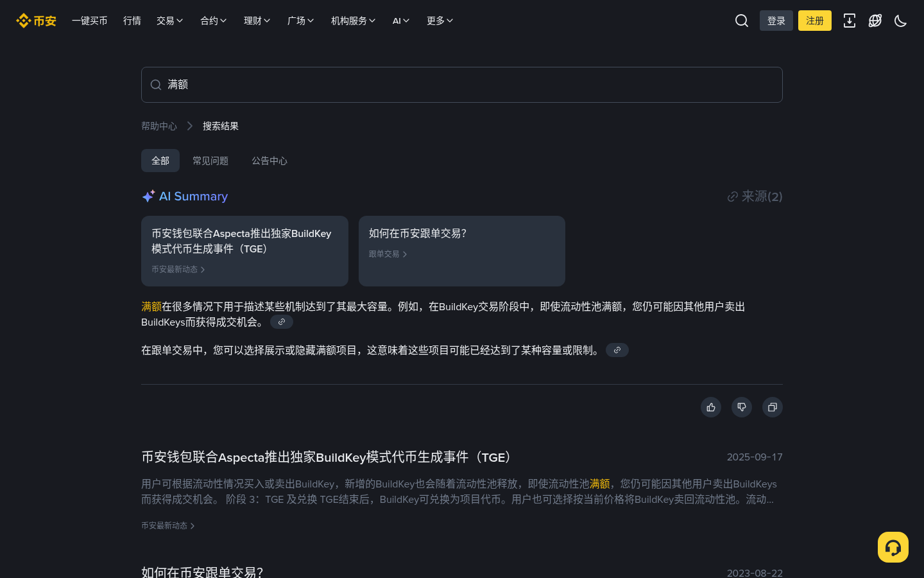Open 跟单交易 category link in card
Image resolution: width=924 pixels, height=578 pixels.
388,254
